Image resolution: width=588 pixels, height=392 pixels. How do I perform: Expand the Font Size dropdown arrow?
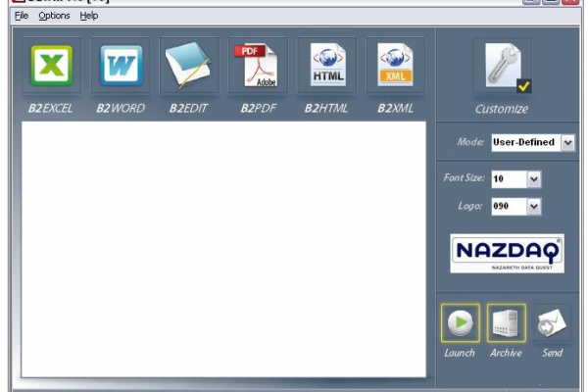point(534,179)
